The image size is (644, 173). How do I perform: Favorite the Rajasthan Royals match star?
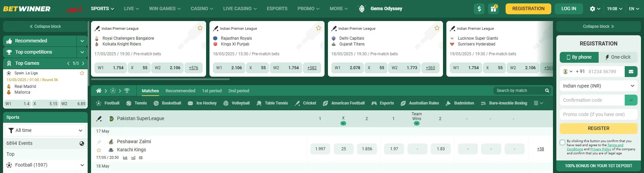318,28
